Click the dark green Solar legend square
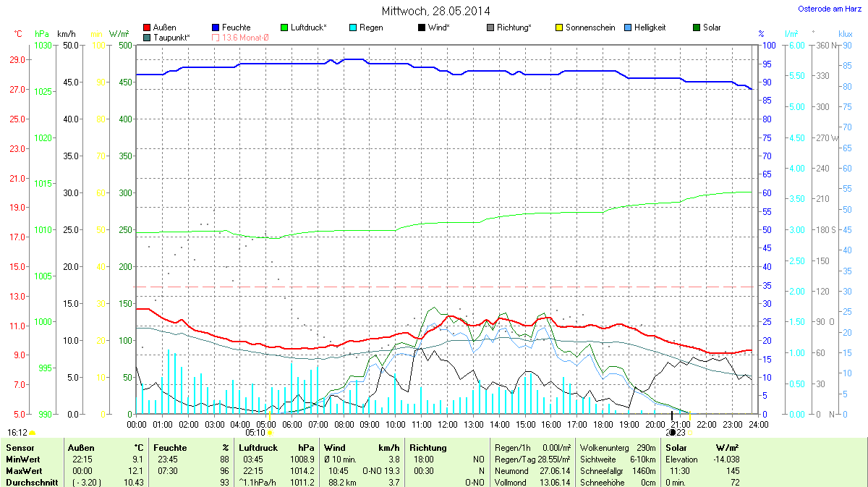Screen dimensions: 868x487 coord(697,27)
